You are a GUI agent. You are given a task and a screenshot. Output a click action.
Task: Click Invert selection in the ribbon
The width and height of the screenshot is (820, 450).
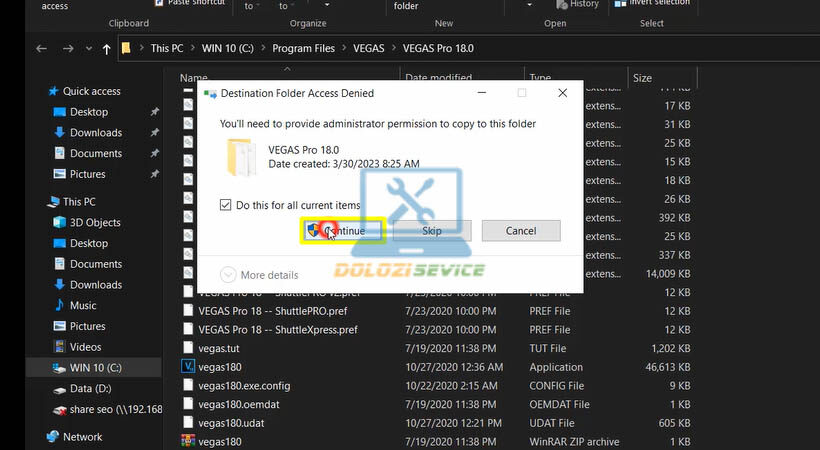pyautogui.click(x=652, y=3)
